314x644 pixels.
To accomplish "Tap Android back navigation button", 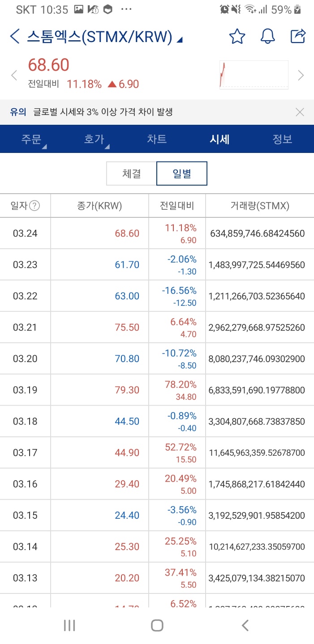I will pyautogui.click(x=245, y=625).
